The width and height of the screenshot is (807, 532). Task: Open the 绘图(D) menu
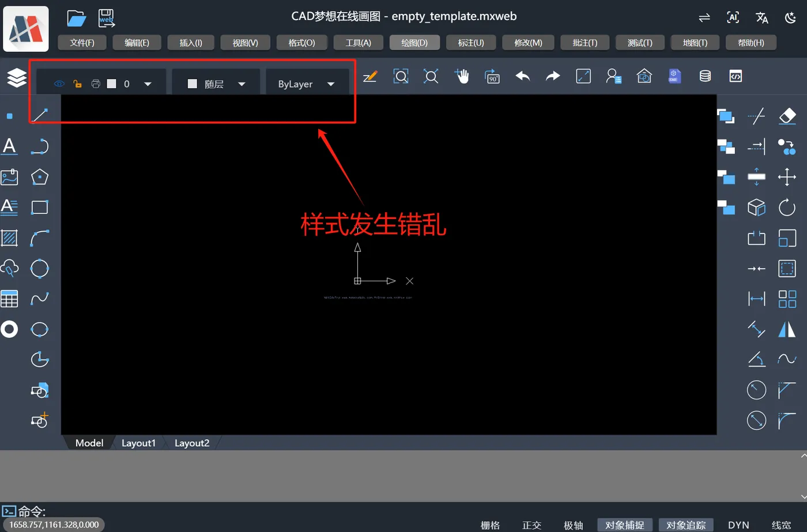tap(414, 42)
